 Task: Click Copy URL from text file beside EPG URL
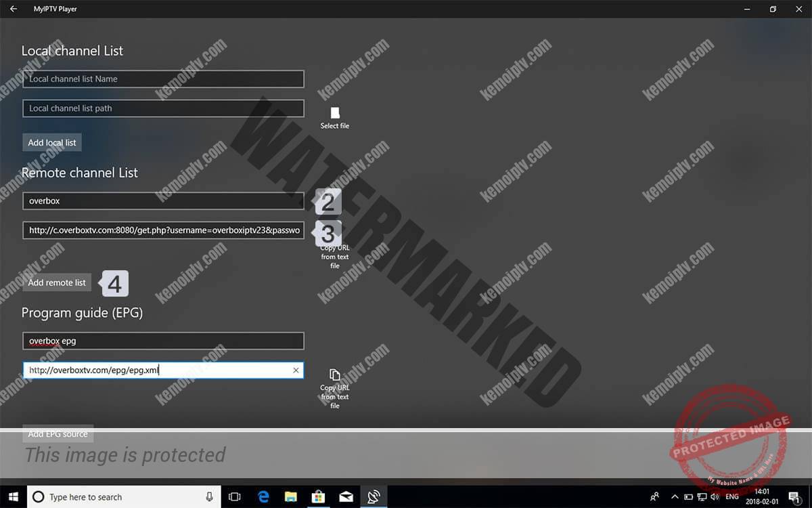[335, 389]
